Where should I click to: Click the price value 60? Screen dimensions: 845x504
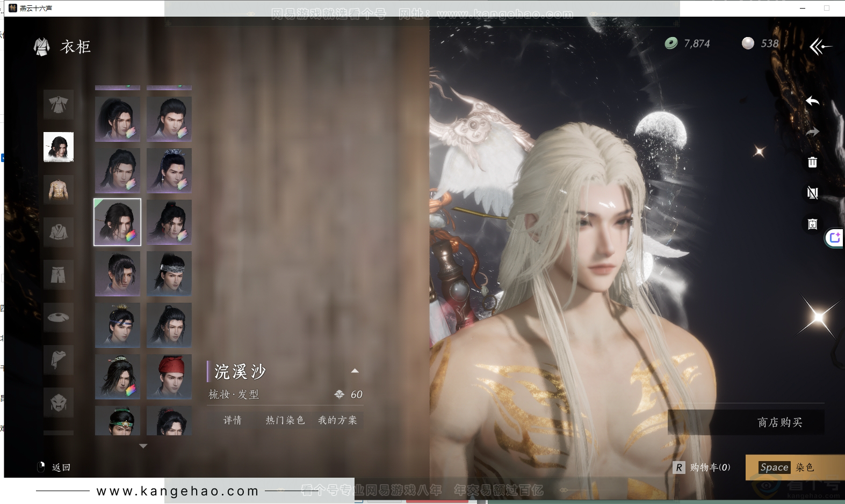click(357, 395)
